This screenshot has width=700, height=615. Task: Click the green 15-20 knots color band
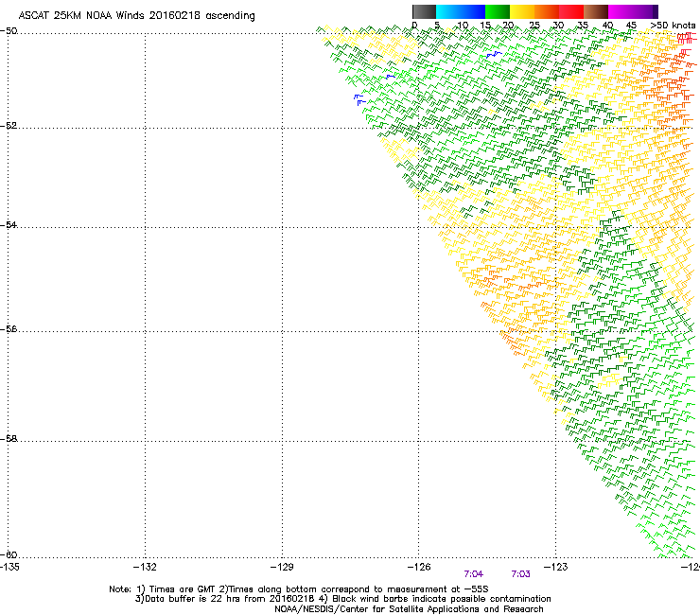[498, 11]
